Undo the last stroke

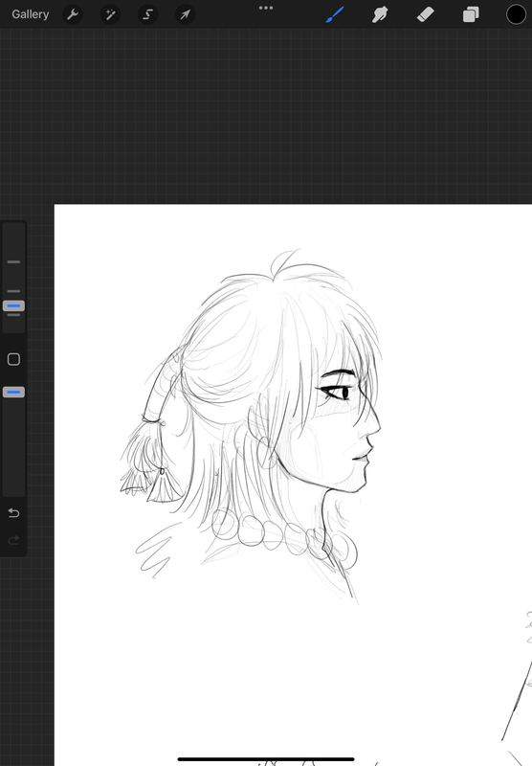click(13, 512)
